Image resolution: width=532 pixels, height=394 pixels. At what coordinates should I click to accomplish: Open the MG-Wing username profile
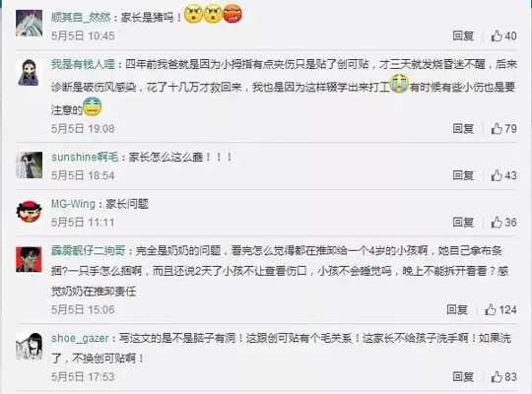coord(73,204)
